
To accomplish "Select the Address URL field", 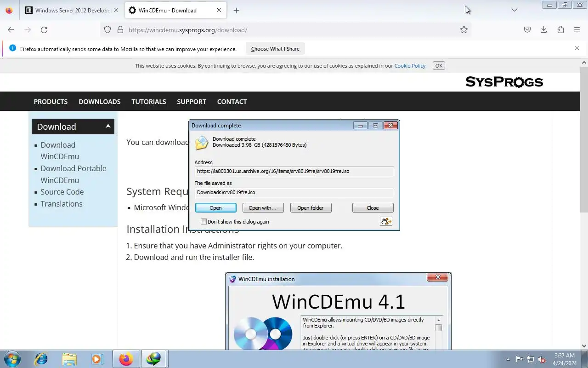I will point(294,171).
